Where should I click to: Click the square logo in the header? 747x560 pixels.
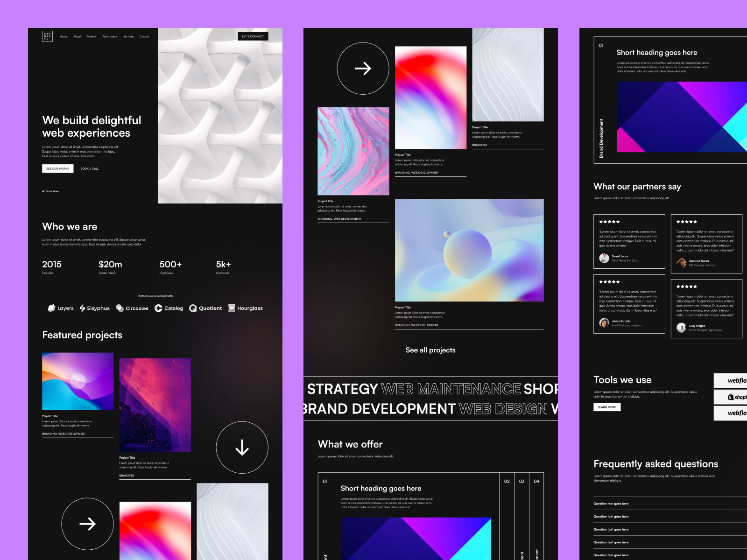[x=47, y=36]
